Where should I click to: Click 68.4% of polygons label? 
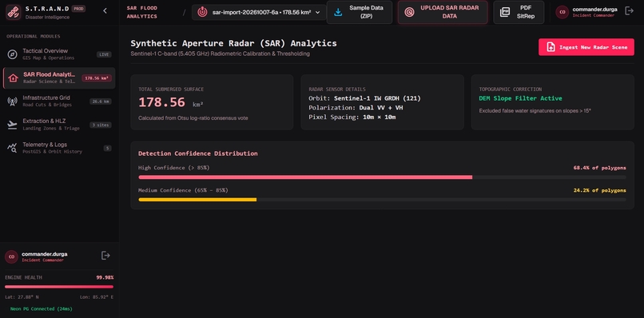point(599,168)
